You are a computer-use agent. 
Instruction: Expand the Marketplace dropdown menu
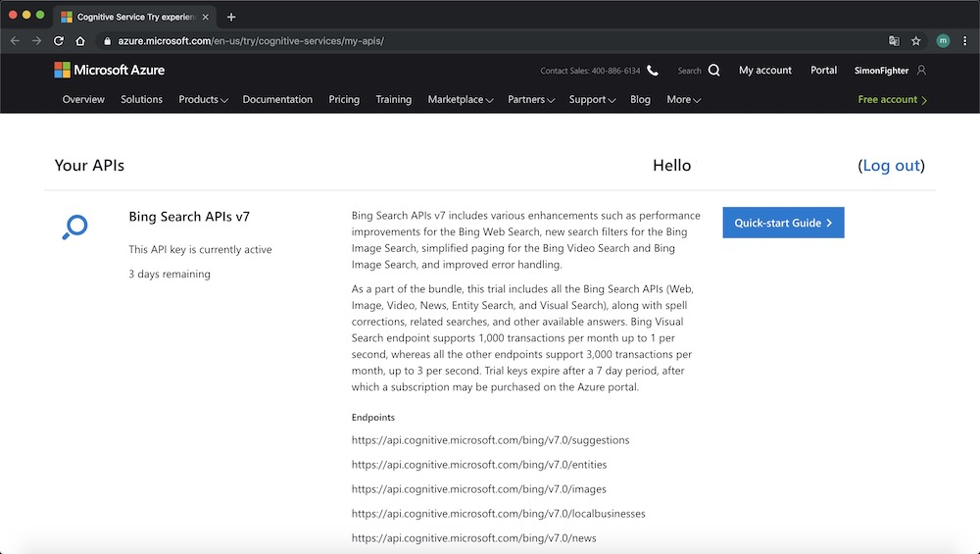[x=460, y=100]
